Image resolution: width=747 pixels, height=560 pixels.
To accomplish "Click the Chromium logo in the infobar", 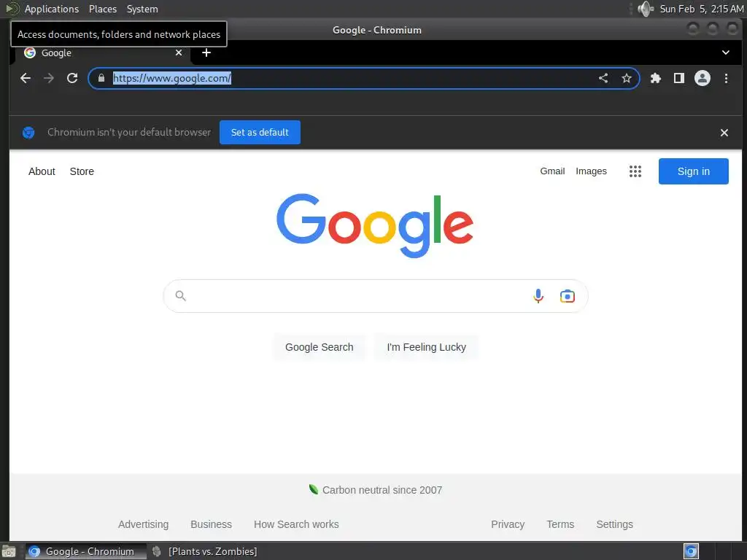I will point(28,133).
